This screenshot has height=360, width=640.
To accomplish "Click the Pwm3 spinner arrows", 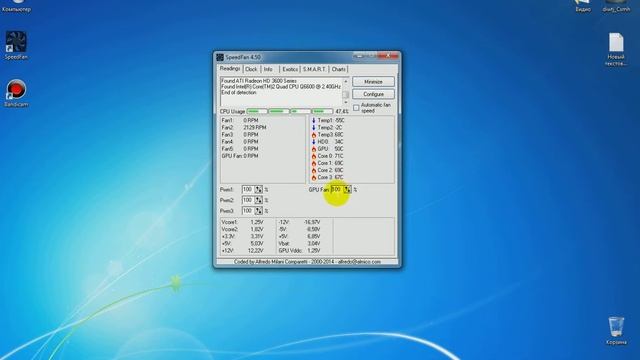I will click(x=258, y=211).
